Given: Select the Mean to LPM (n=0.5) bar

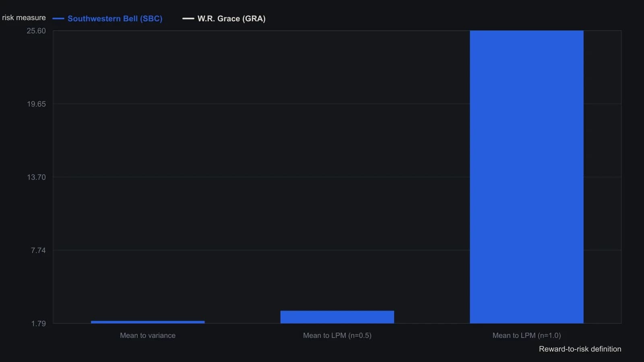Looking at the screenshot, I should (337, 317).
